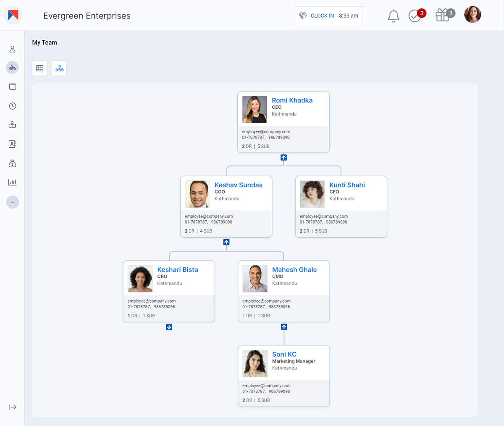Open the gifts icon showing 3 items
The image size is (504, 426).
(443, 16)
